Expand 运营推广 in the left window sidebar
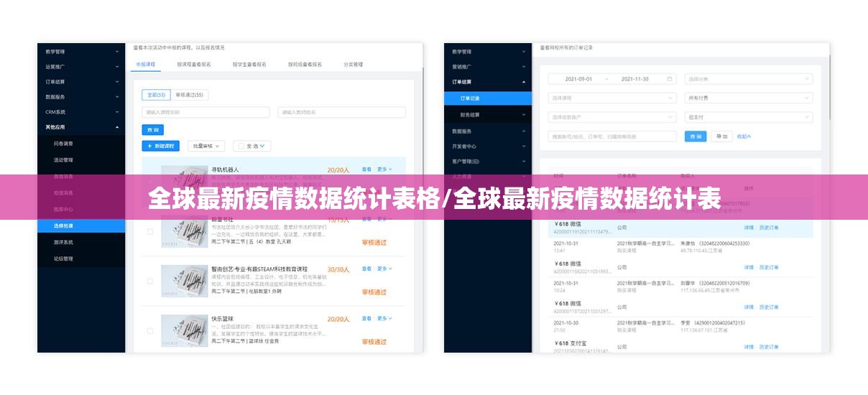Image resolution: width=868 pixels, height=395 pixels. point(81,67)
